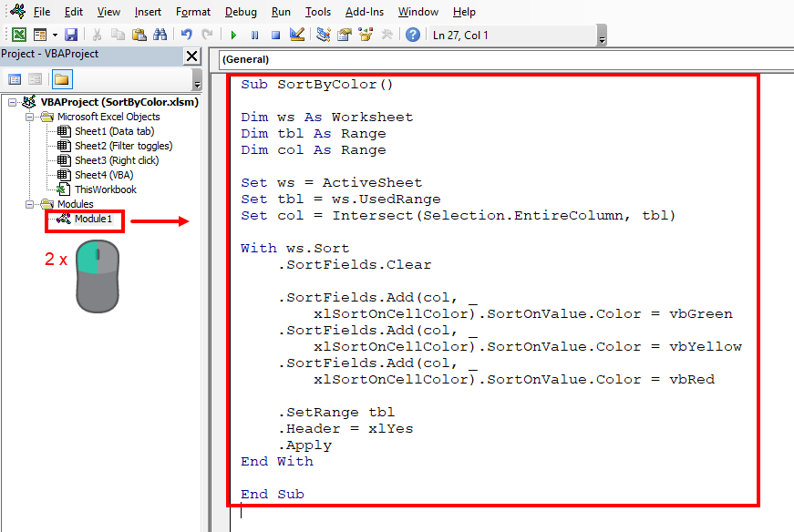Click the View Code icon in Project pane
Image resolution: width=794 pixels, height=532 pixels.
pyautogui.click(x=15, y=79)
